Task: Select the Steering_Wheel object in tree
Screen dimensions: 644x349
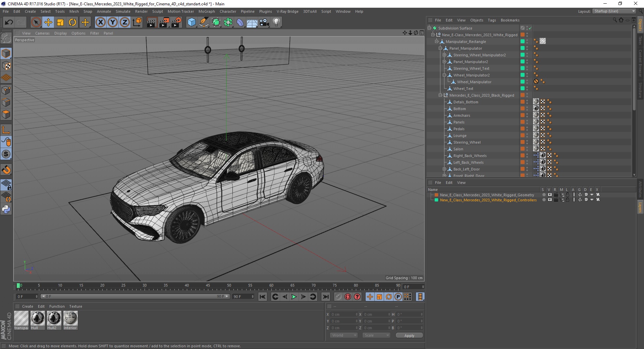Action: point(467,142)
